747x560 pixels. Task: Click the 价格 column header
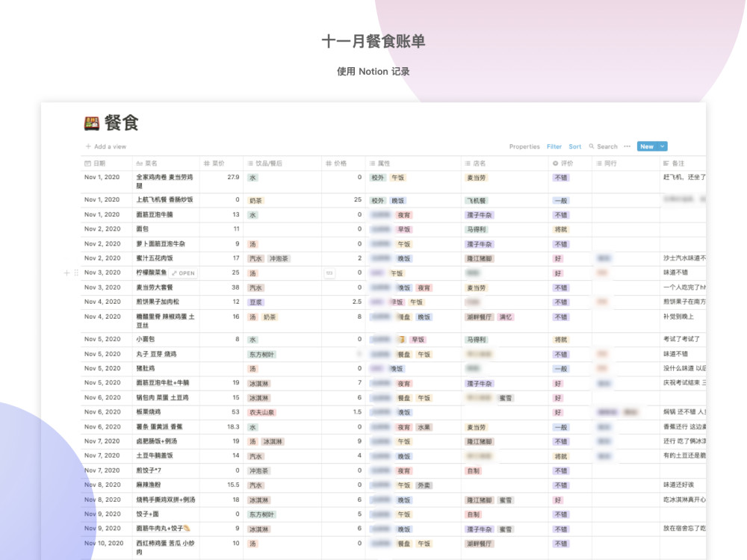pyautogui.click(x=344, y=164)
